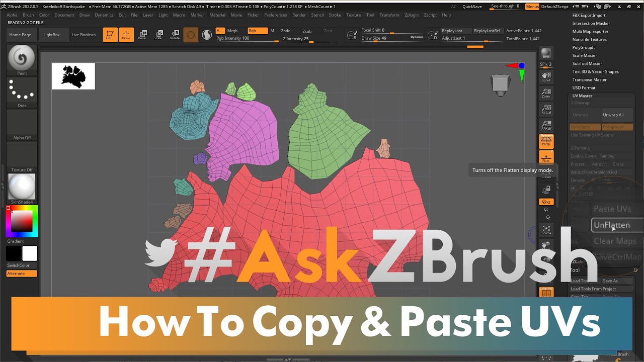Expand the Transpose Master plugin

tap(589, 79)
